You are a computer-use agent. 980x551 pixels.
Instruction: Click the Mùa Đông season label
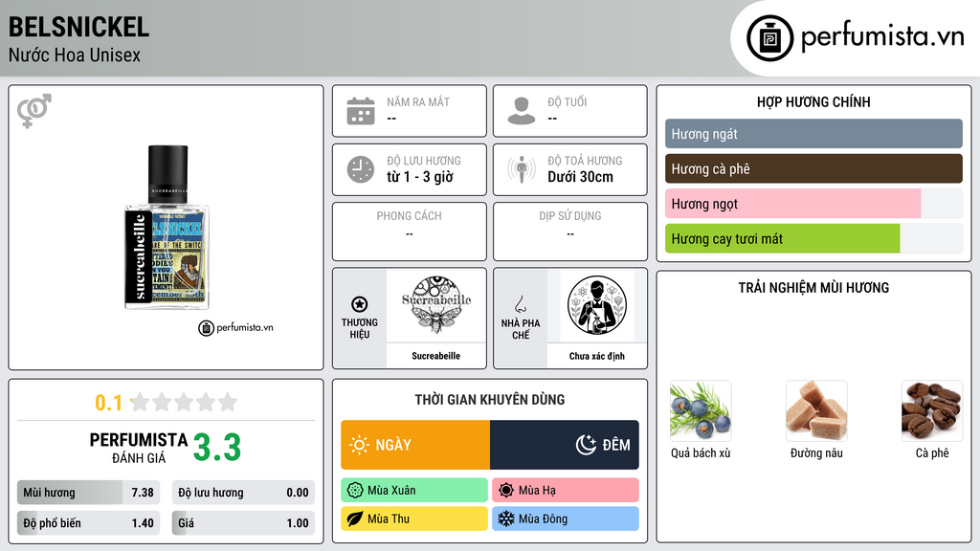point(566,518)
